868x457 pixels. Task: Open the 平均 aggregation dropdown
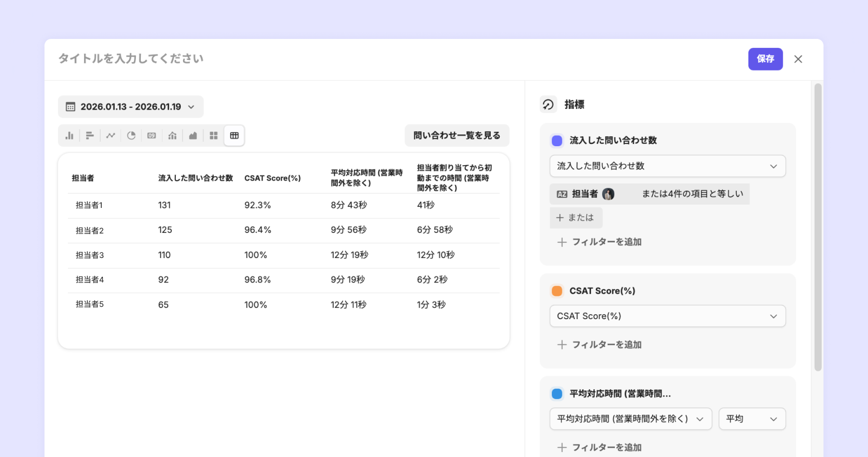tap(752, 419)
